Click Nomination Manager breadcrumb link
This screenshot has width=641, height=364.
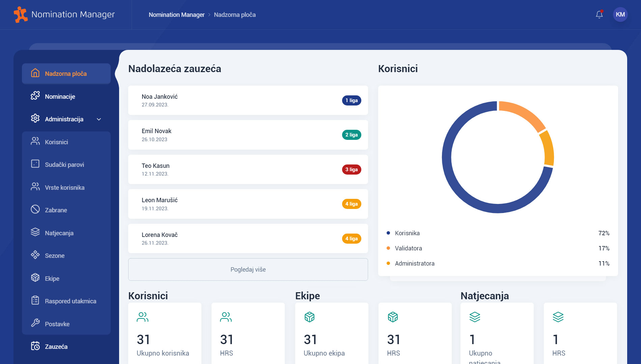176,15
